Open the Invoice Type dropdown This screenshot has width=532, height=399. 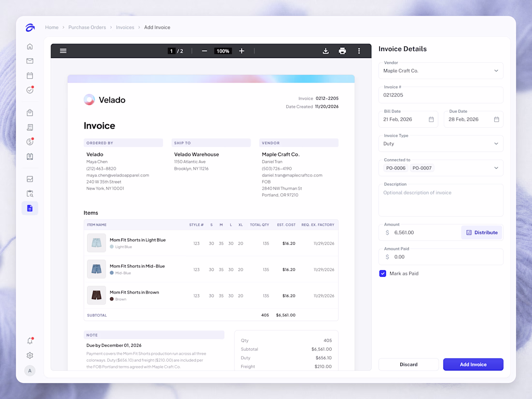[x=441, y=144]
